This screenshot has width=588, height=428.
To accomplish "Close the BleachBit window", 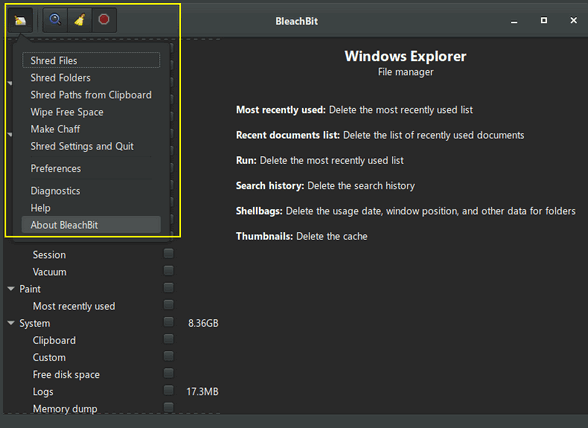I will [x=573, y=20].
